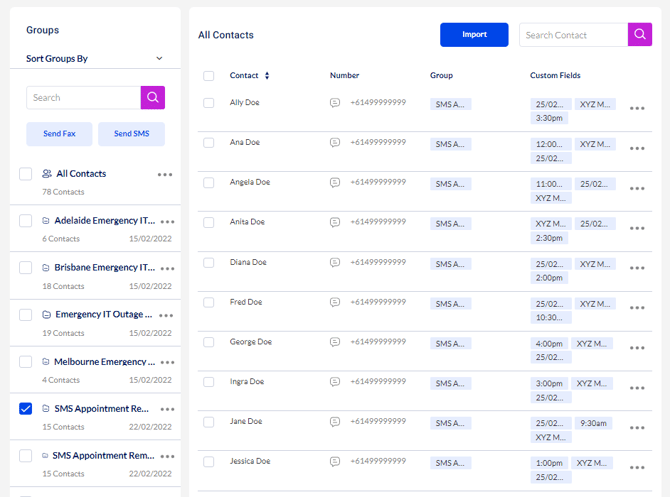The height and width of the screenshot is (497, 670).
Task: Open the Melbourne Emergency group
Action: (104, 362)
